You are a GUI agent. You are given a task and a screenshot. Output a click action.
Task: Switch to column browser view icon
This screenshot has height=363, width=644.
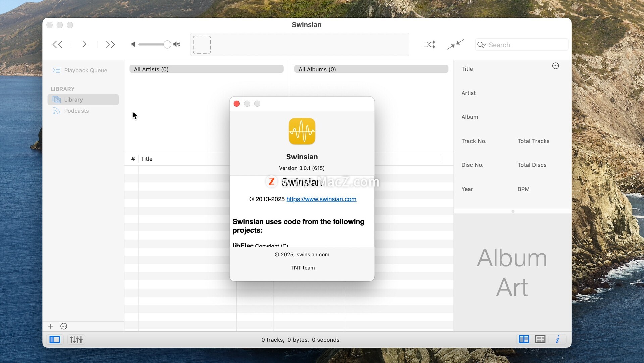pos(524,340)
